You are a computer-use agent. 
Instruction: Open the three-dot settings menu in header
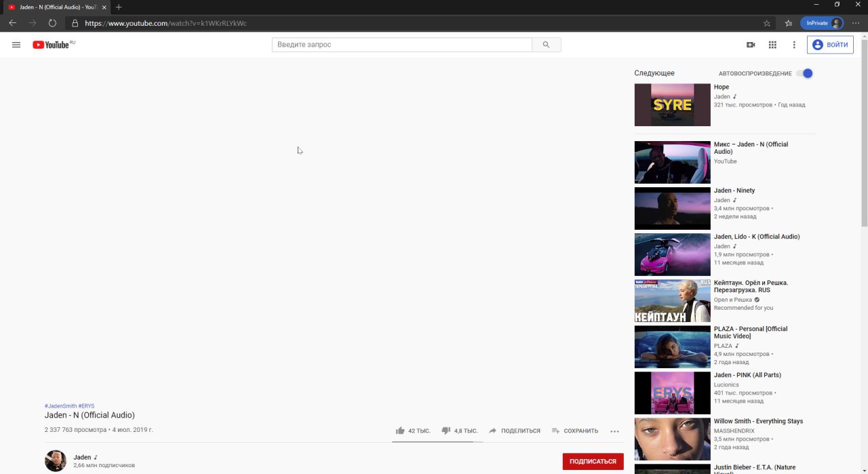(794, 45)
